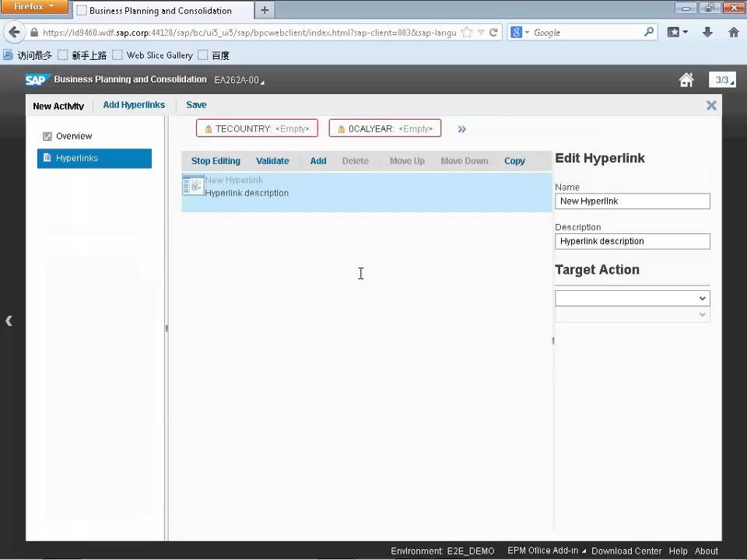Viewport: 747px width, 560px height.
Task: Click the site identity lock icon
Action: coord(33,33)
